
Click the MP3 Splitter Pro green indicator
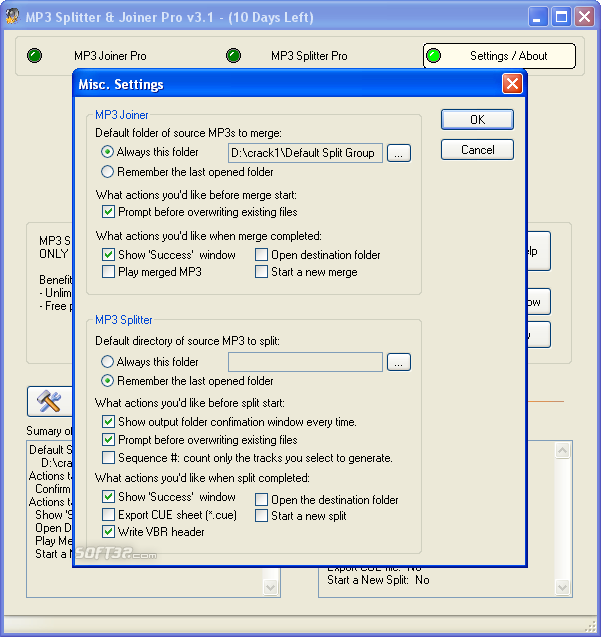[233, 56]
